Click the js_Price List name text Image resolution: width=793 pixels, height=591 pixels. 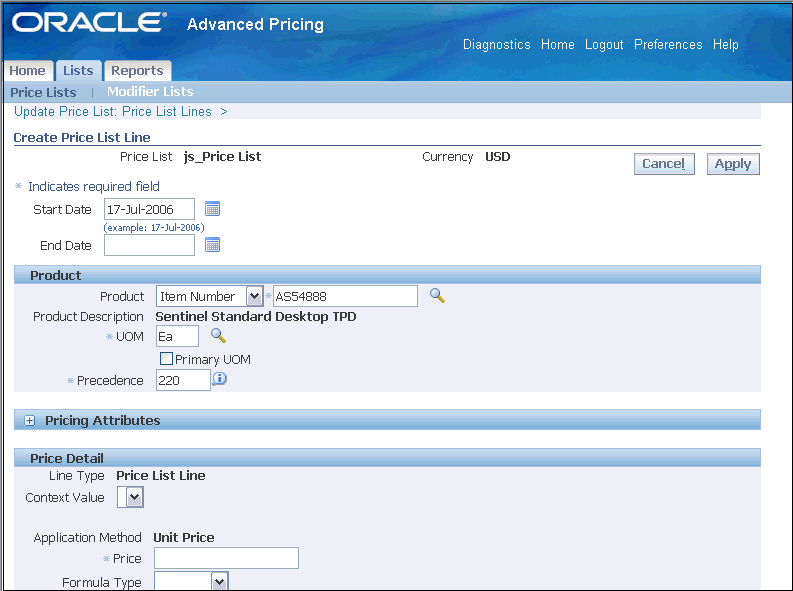pos(223,157)
